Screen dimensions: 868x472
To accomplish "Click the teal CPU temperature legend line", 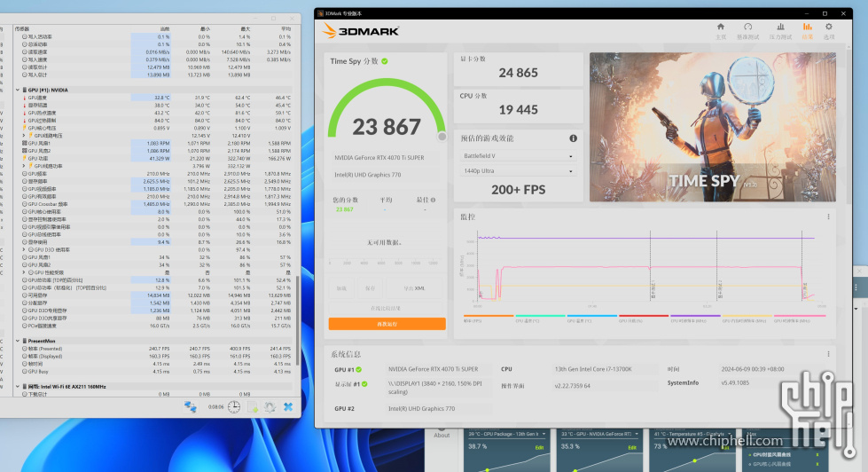I will (540, 316).
